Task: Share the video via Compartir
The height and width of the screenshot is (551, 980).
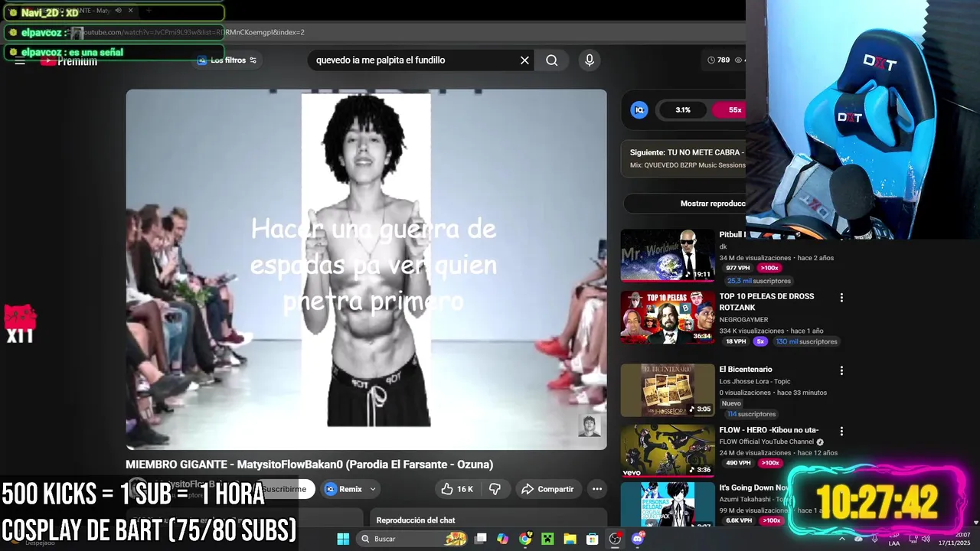Action: coord(547,489)
